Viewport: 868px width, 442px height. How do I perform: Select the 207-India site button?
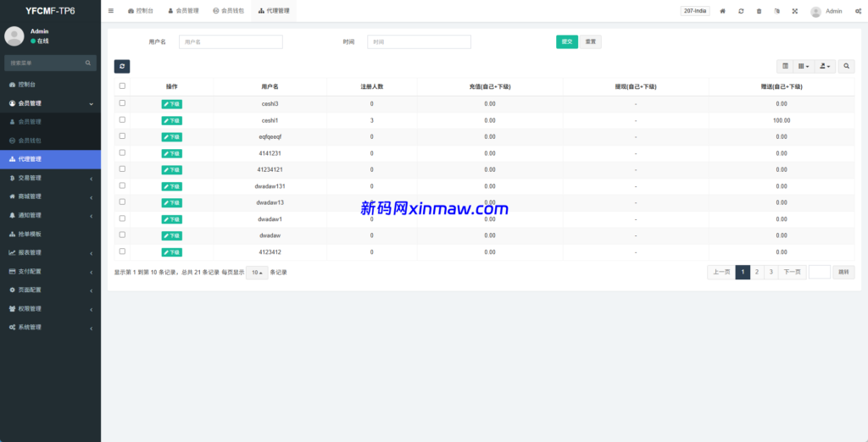(695, 11)
